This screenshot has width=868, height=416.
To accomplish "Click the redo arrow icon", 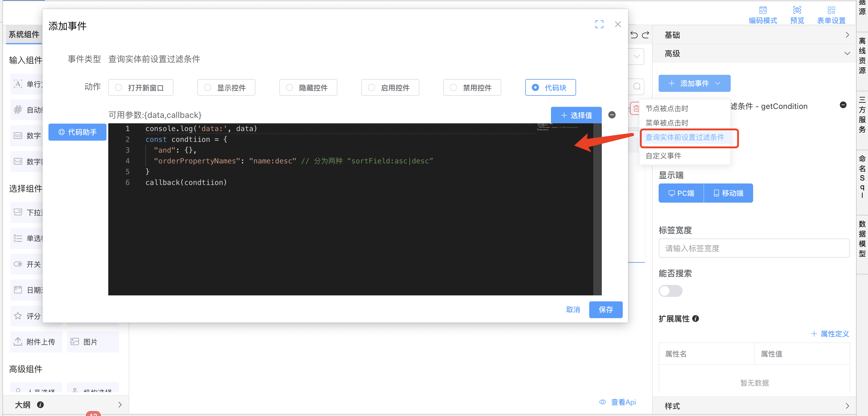I will click(645, 35).
